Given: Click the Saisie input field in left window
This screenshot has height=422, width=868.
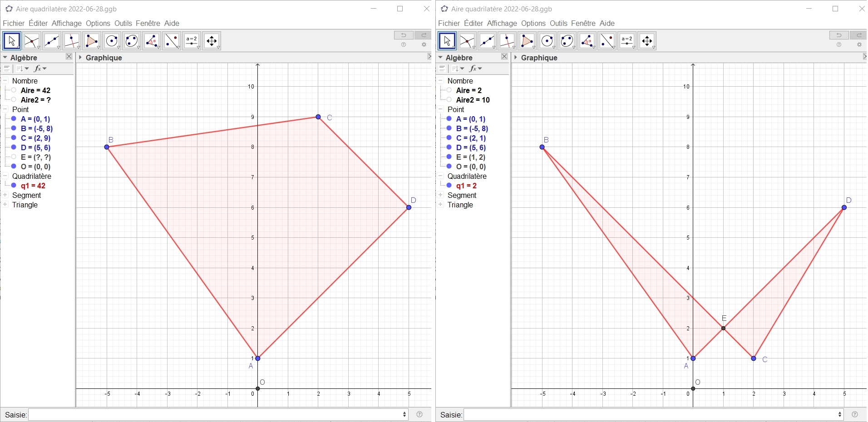Looking at the screenshot, I should [x=218, y=414].
